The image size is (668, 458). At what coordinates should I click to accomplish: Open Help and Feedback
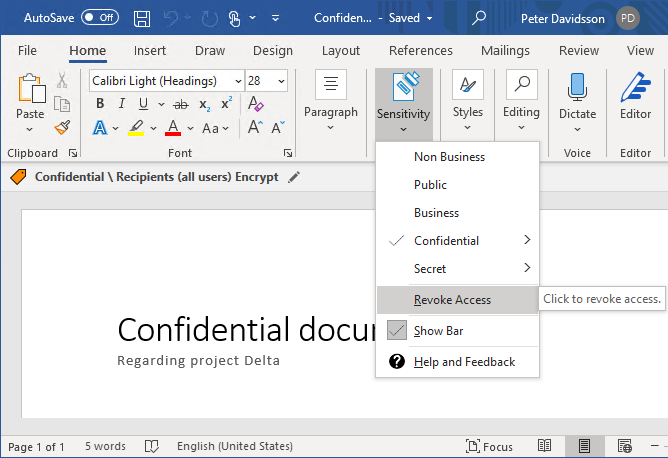coord(464,361)
